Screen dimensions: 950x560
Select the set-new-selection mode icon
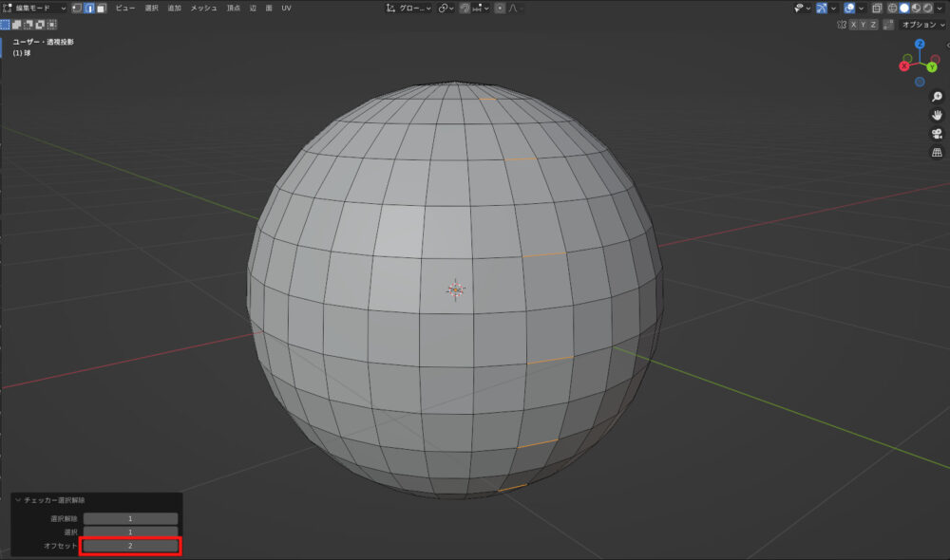6,25
